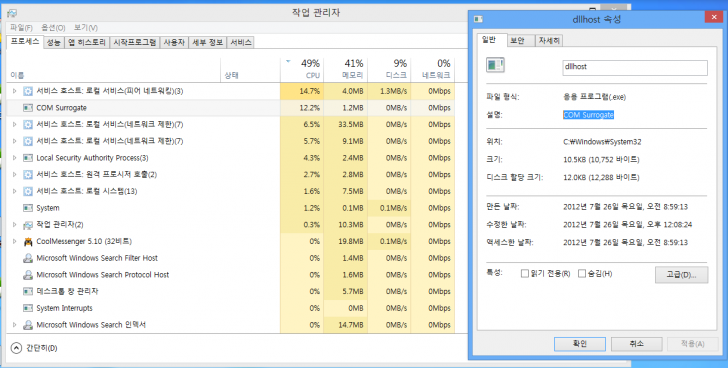Switch to the 사용자 tab

click(174, 42)
